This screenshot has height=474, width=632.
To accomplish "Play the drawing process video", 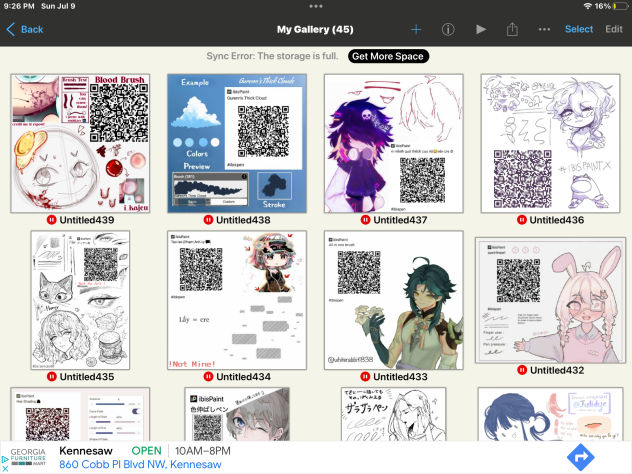I will [x=481, y=29].
